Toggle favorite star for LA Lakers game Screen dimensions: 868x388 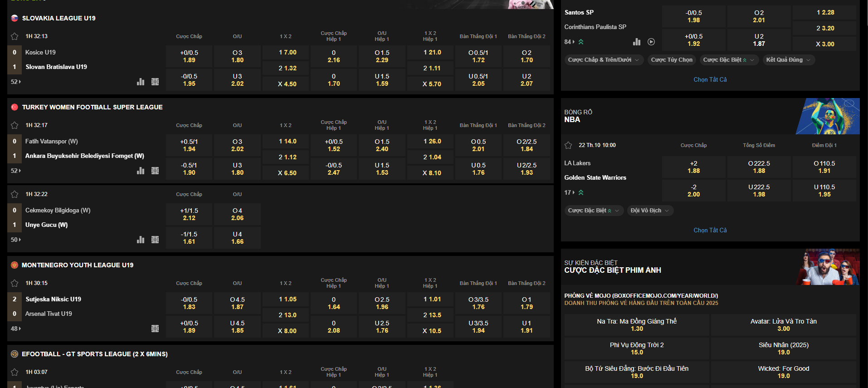point(568,145)
